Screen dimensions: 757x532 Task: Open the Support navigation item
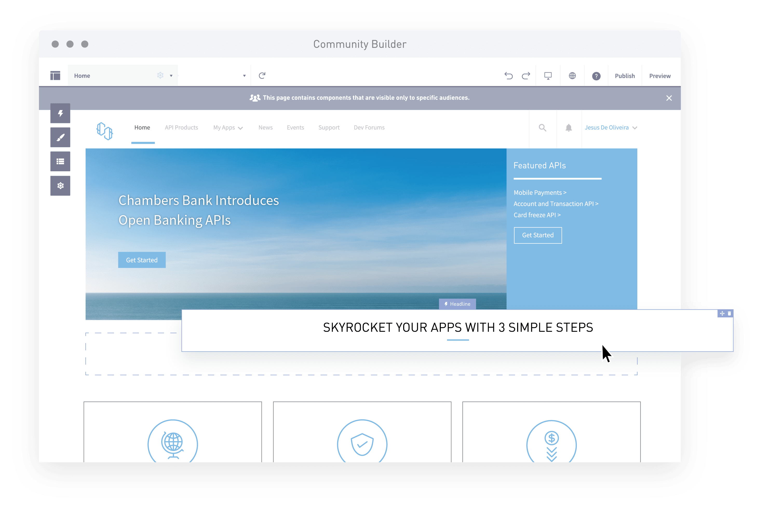tap(329, 128)
